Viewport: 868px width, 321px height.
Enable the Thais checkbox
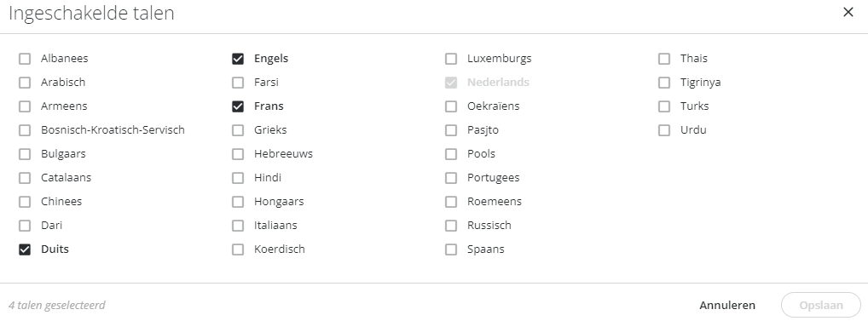pos(664,59)
